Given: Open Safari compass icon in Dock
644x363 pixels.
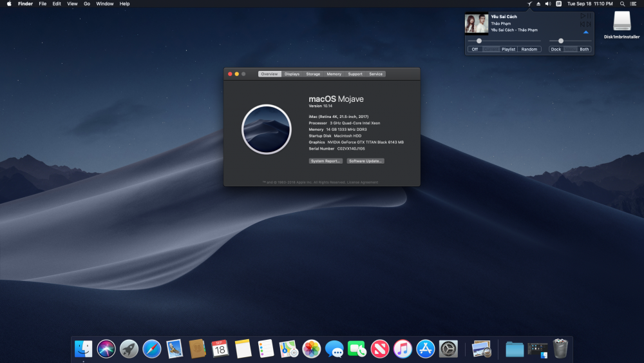Looking at the screenshot, I should coord(152,349).
